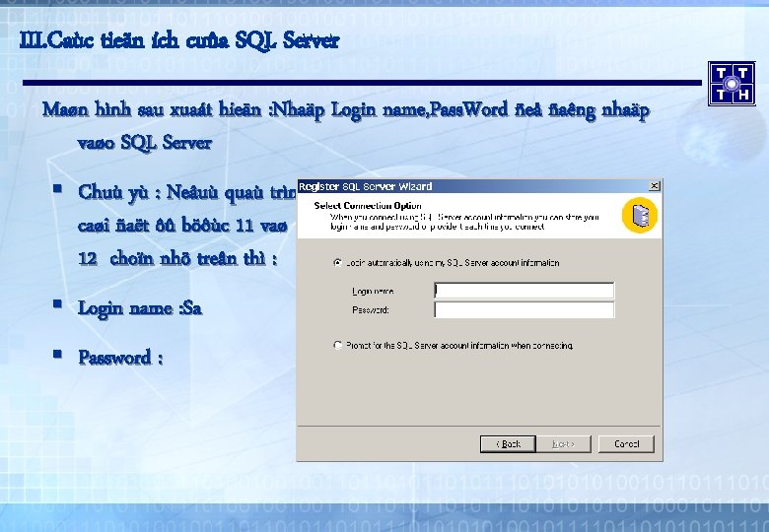The image size is (769, 532).
Task: Choose Prompt for SQL Server account information option
Action: 337,346
